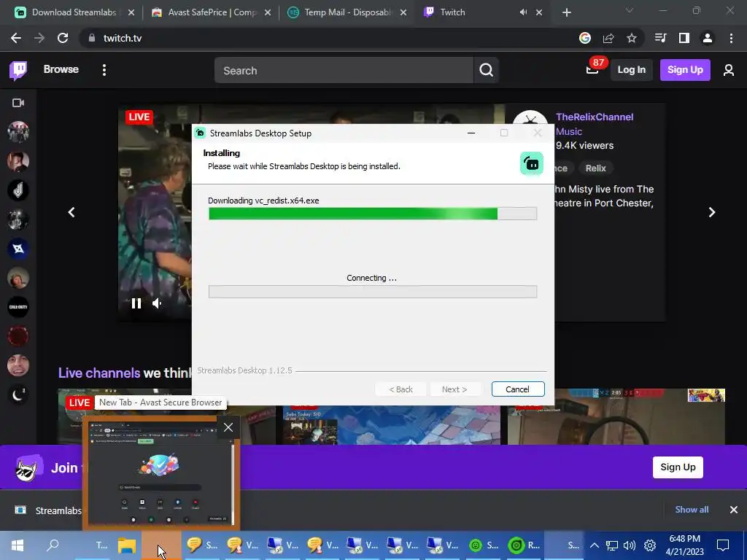Mute the Twitch tab audio icon

523,12
